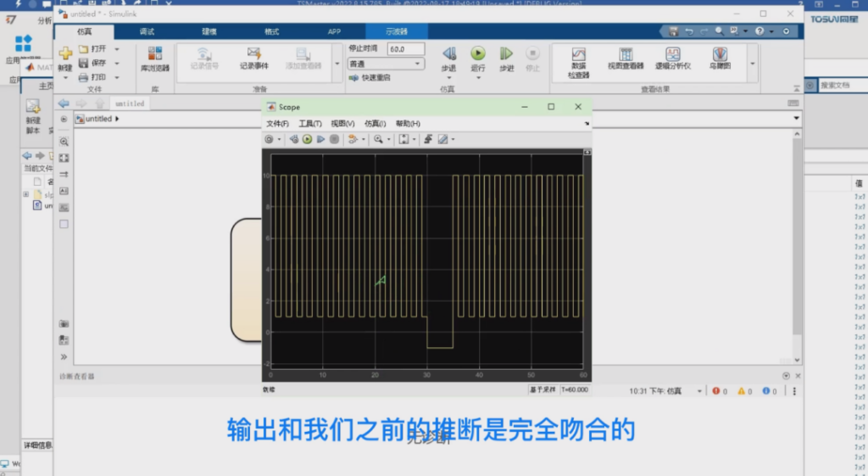Click the 步退 step back icon
Screen dimensions: 868x476
[x=449, y=54]
